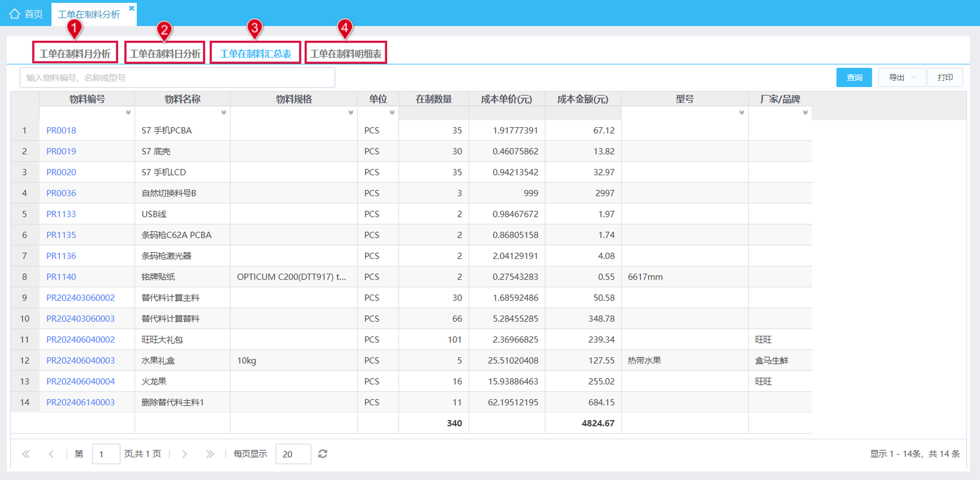The height and width of the screenshot is (480, 980).
Task: Jump to the last page arrow
Action: [210, 454]
